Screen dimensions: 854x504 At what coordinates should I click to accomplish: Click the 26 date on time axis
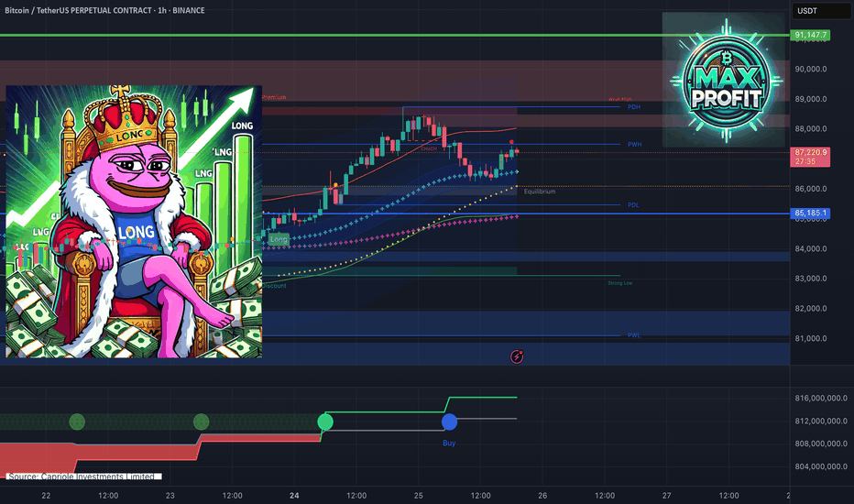(542, 496)
